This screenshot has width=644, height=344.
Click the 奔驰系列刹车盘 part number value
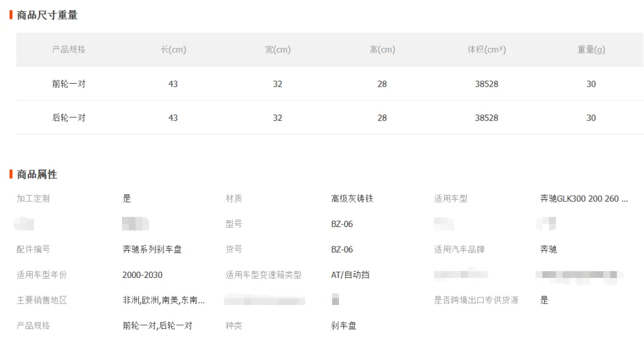(x=152, y=250)
